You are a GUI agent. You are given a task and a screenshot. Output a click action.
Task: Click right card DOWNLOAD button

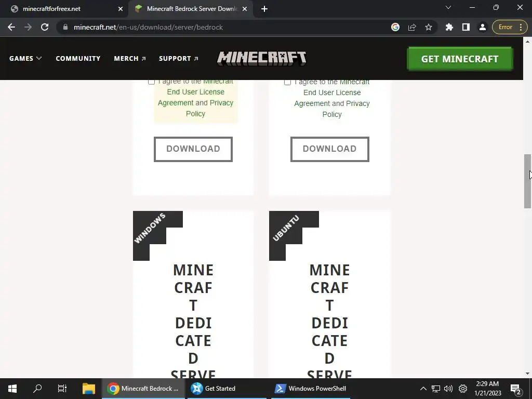pyautogui.click(x=329, y=149)
